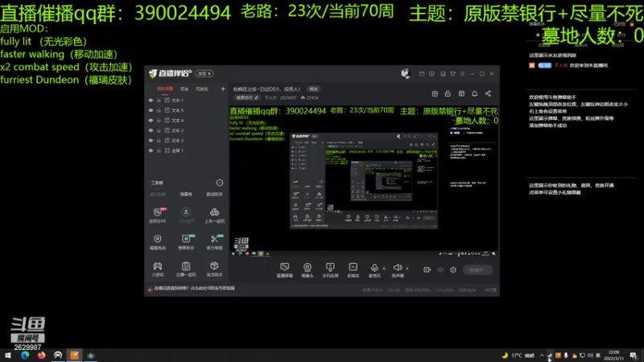The height and width of the screenshot is (362, 644).
Task: Open the 官方剪辑 scissors tool
Action: (214, 242)
